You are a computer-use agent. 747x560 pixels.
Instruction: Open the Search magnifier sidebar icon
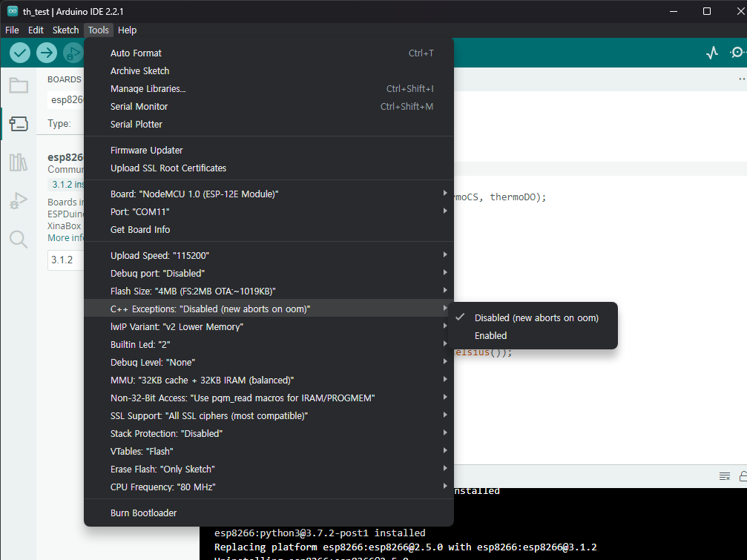coord(19,239)
